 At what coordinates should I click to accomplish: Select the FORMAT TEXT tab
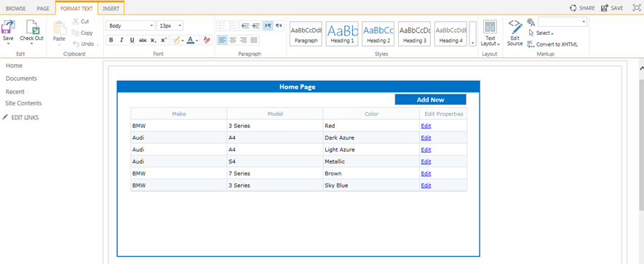76,8
